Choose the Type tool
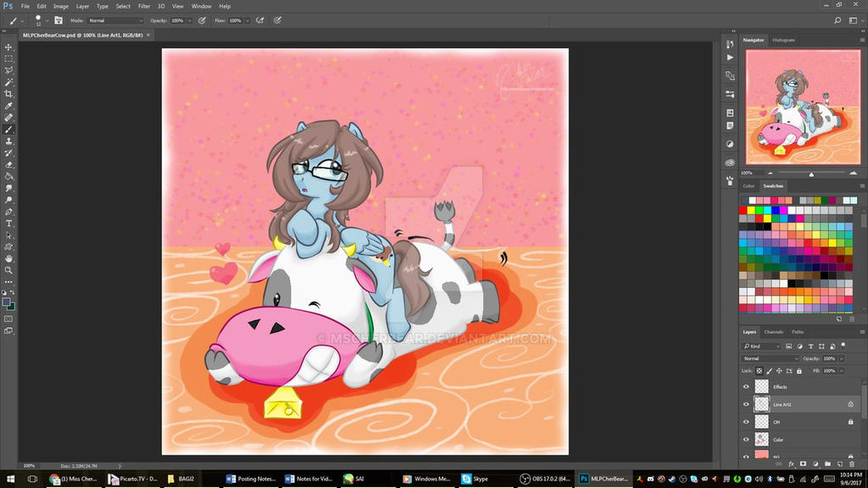868x488 pixels. (8, 223)
